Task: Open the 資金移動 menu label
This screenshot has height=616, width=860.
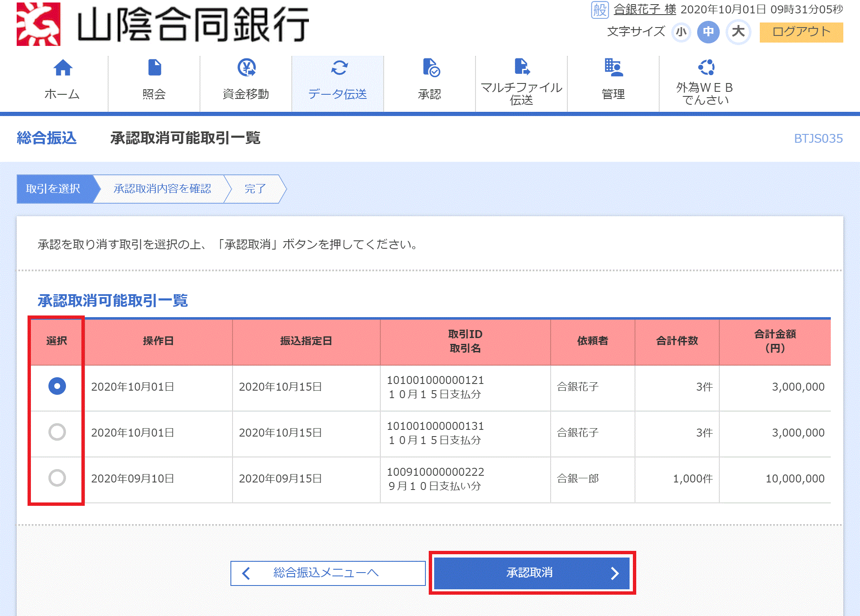Action: pyautogui.click(x=246, y=94)
